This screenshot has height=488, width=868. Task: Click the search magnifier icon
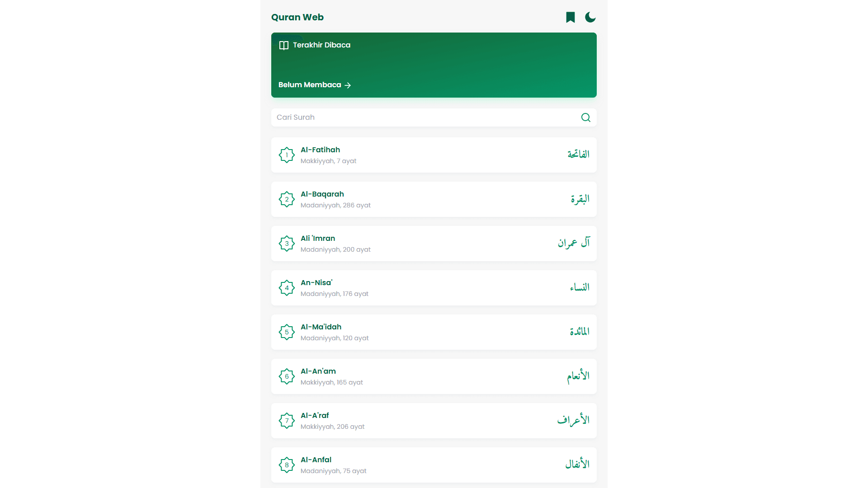586,117
